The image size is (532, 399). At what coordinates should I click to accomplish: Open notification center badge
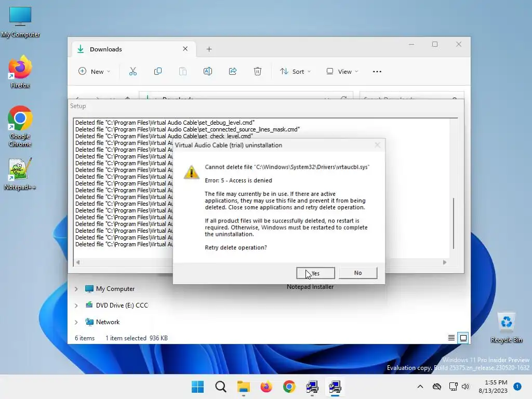tap(517, 387)
